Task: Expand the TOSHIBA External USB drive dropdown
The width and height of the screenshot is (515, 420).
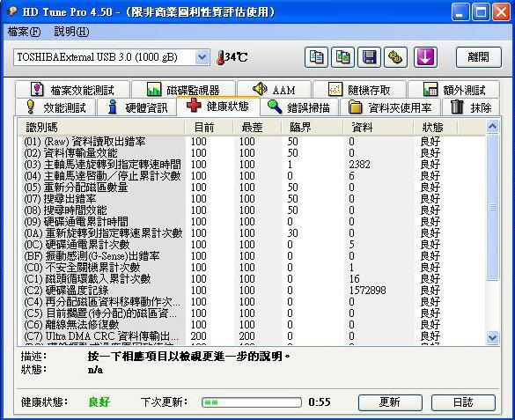Action: [202, 57]
